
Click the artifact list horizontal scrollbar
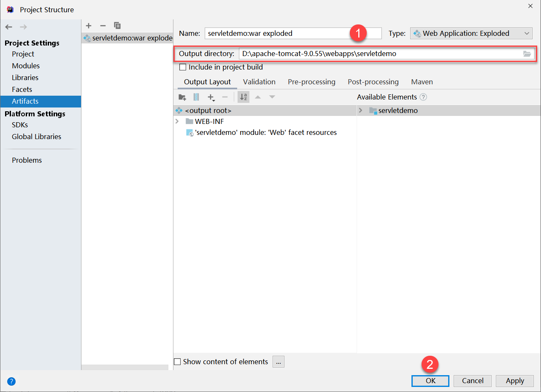point(124,368)
